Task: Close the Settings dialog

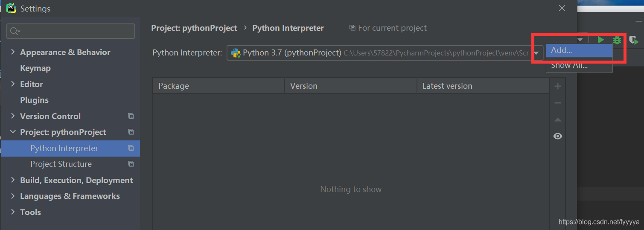Action: (562, 8)
